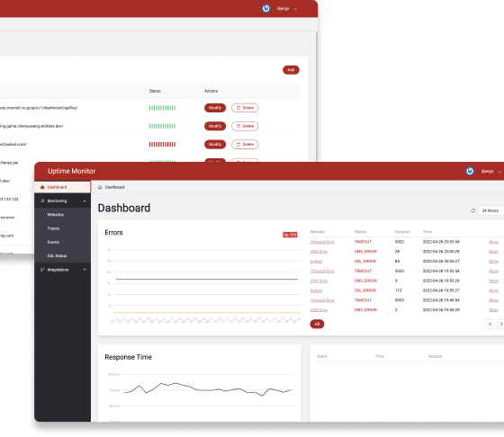Open the DNS Error link at 19:55:29

[319, 281]
